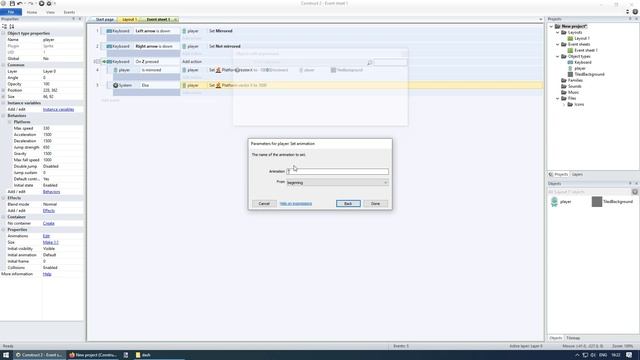Click the Undo arrow in the title bar

(20, 3)
